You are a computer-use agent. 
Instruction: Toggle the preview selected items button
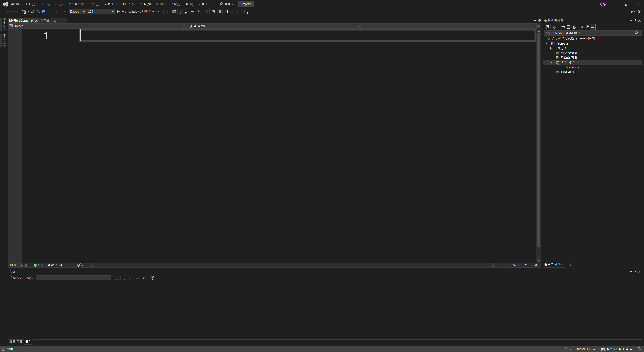(593, 27)
